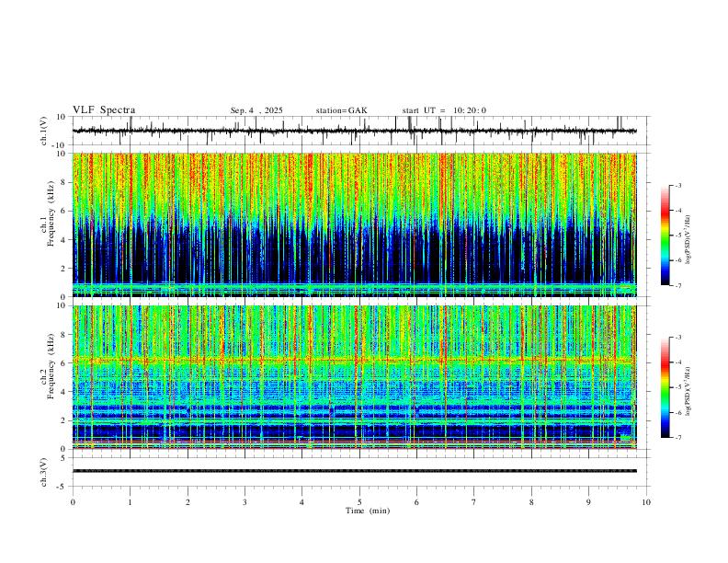Click the ch.2 'Frequency (kHz)' axis label

coord(51,366)
